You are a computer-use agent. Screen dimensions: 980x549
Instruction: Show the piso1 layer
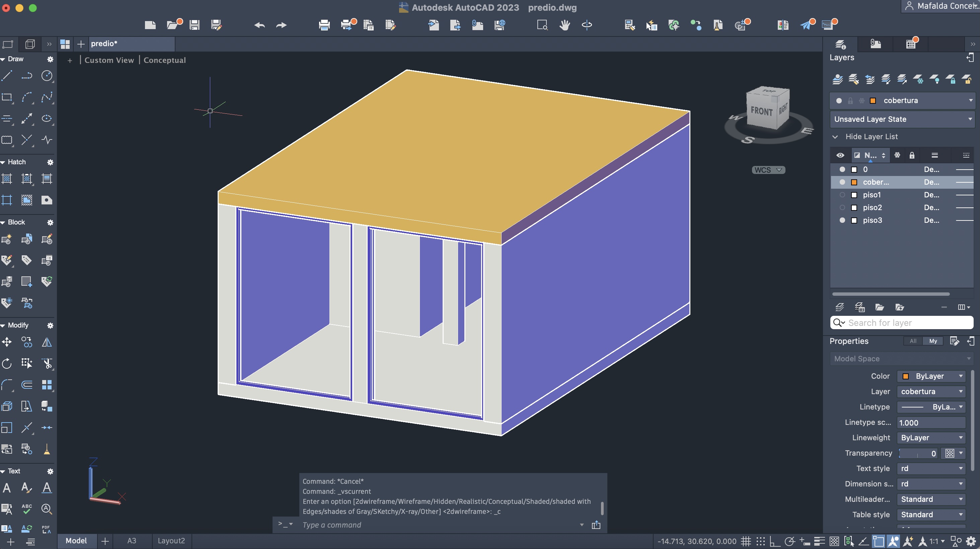click(x=842, y=195)
